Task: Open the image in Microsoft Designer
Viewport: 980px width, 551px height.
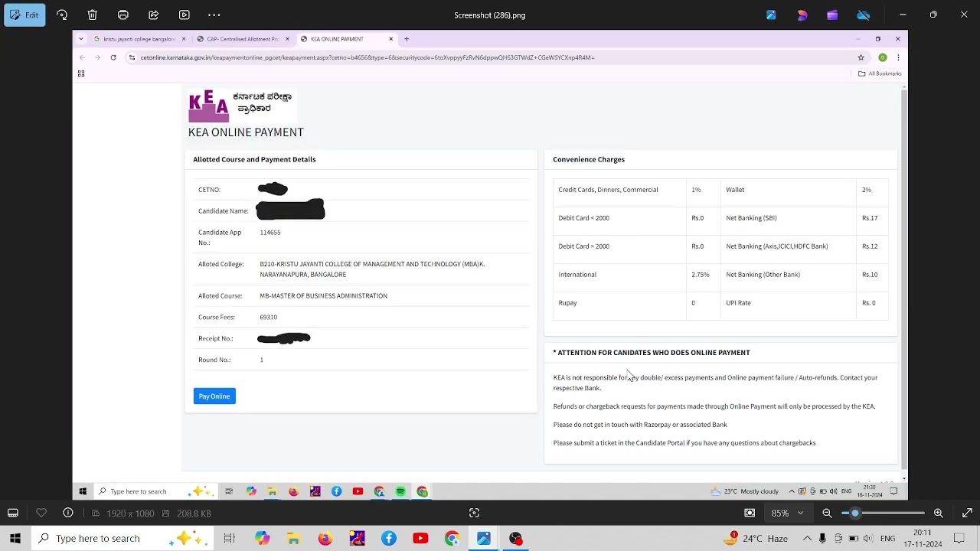Action: pyautogui.click(x=802, y=15)
